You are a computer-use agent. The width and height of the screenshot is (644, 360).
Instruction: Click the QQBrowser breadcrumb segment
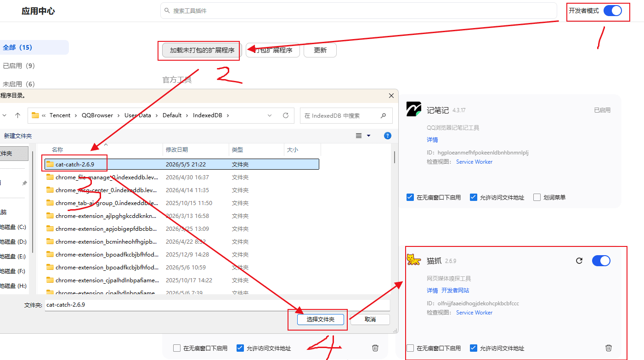click(97, 115)
